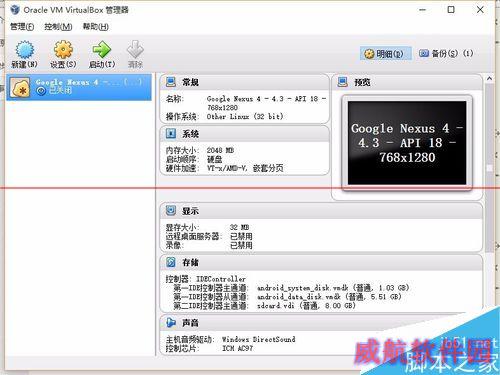The width and height of the screenshot is (500, 375).
Task: Click the Google Nexus 4 VM OS icon
Action: coord(20,88)
